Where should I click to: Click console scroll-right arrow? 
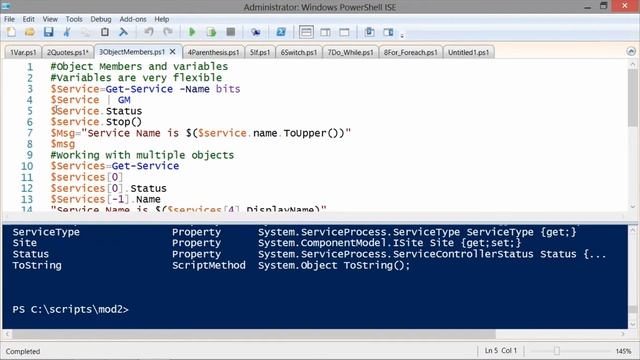(x=623, y=334)
